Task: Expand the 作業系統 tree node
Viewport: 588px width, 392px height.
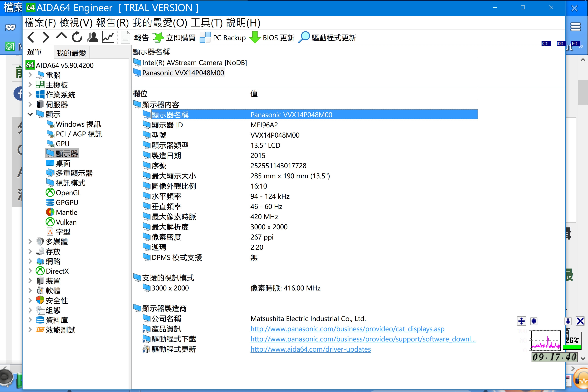Action: pos(30,94)
